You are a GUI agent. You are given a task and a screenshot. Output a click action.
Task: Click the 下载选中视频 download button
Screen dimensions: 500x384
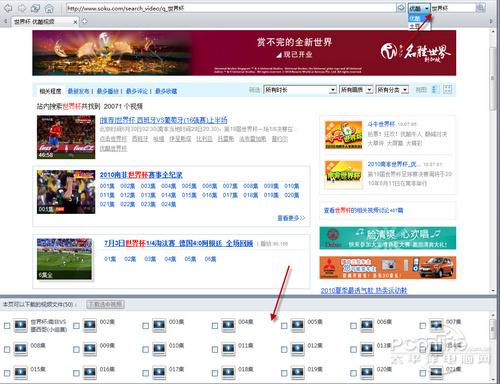point(105,304)
